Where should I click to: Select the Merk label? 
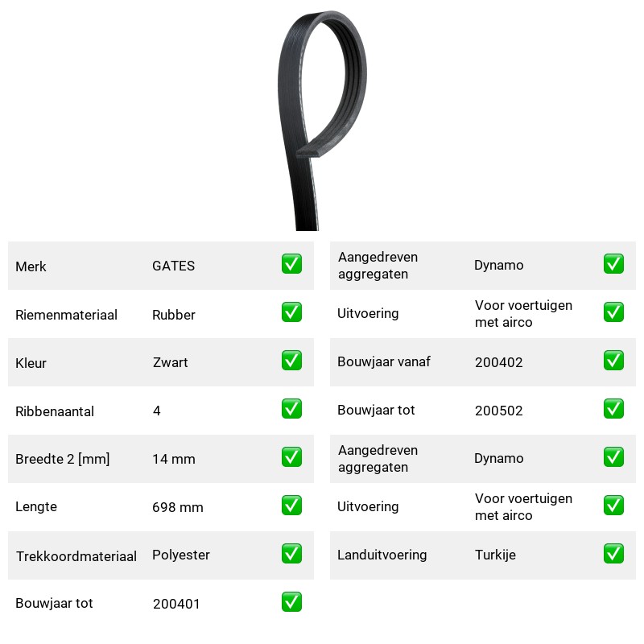[x=31, y=266]
